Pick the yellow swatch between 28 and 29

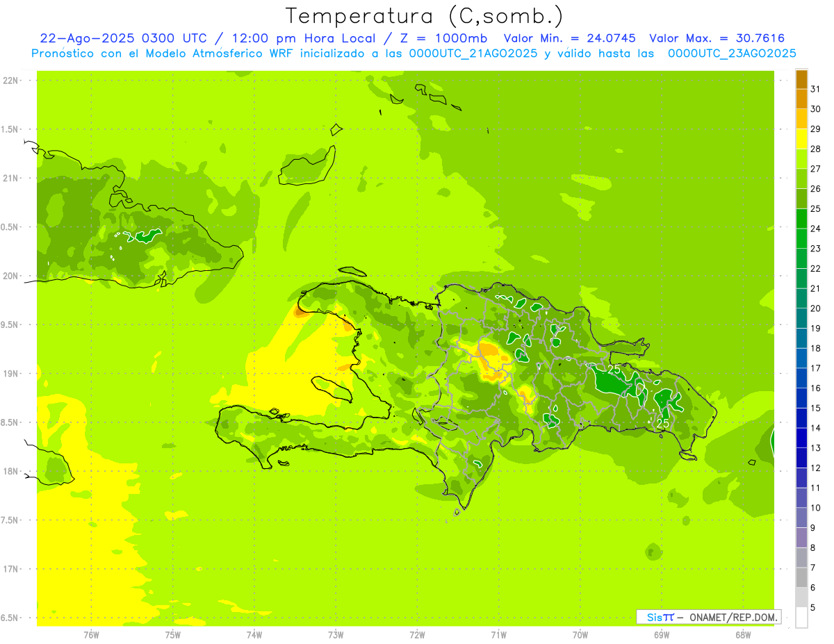pyautogui.click(x=801, y=139)
